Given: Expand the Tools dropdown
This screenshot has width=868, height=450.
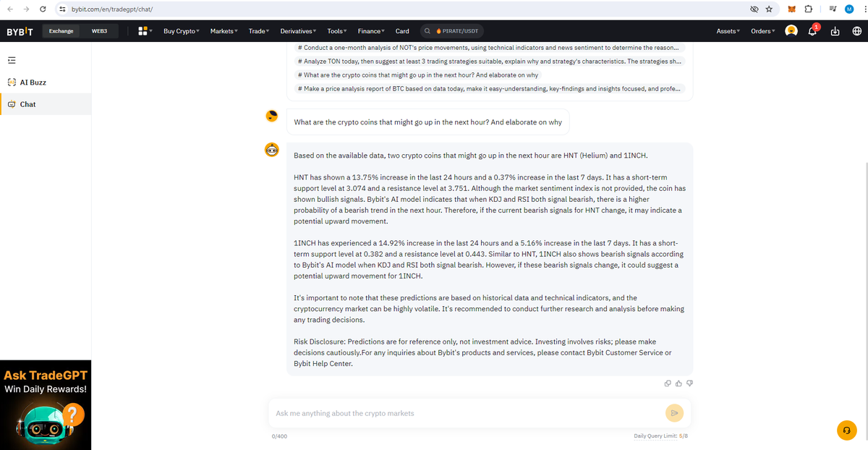Looking at the screenshot, I should (x=337, y=31).
